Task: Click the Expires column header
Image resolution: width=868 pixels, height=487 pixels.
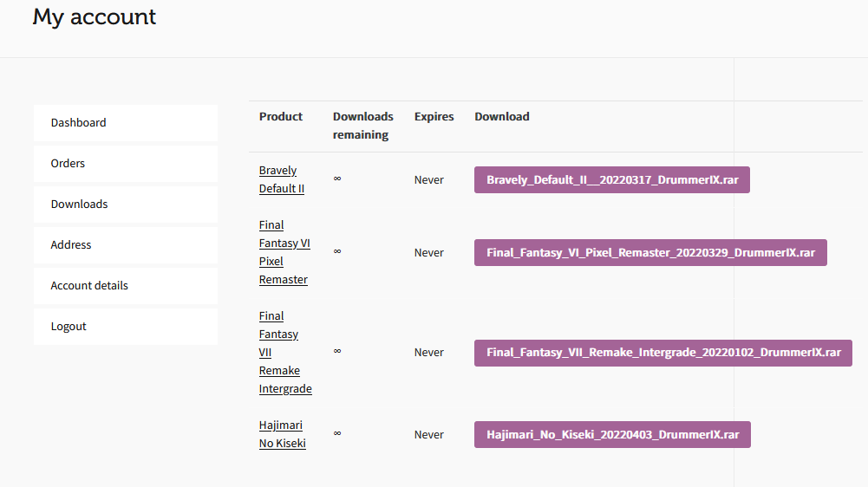Action: [x=434, y=117]
